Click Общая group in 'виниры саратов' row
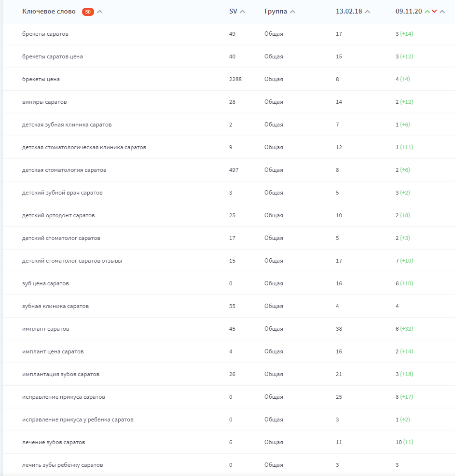This screenshot has width=455, height=476. pos(274,102)
